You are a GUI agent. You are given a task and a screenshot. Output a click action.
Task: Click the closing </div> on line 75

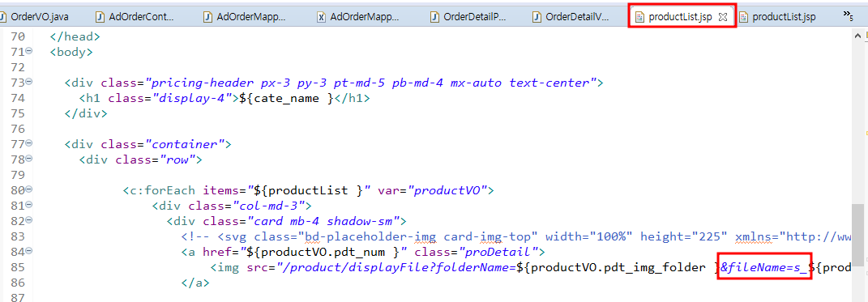(x=86, y=114)
